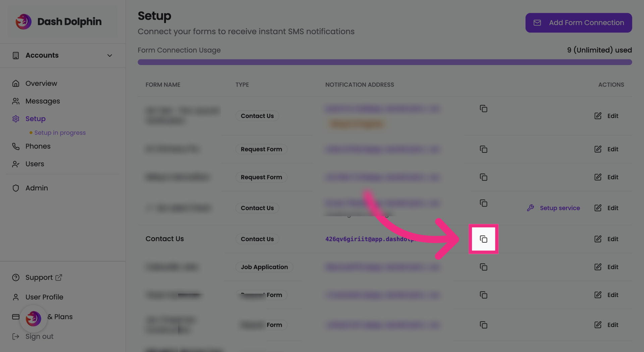The image size is (644, 352).
Task: Click the Users person-check icon
Action: click(x=16, y=164)
